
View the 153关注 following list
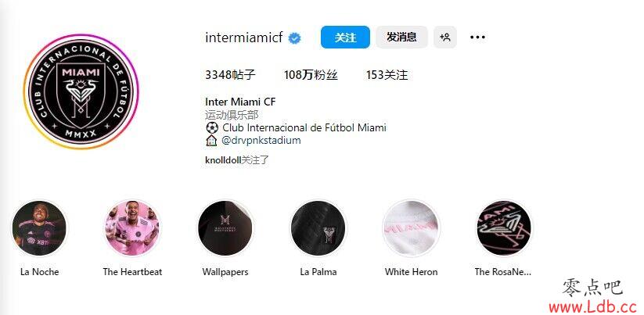coord(387,75)
